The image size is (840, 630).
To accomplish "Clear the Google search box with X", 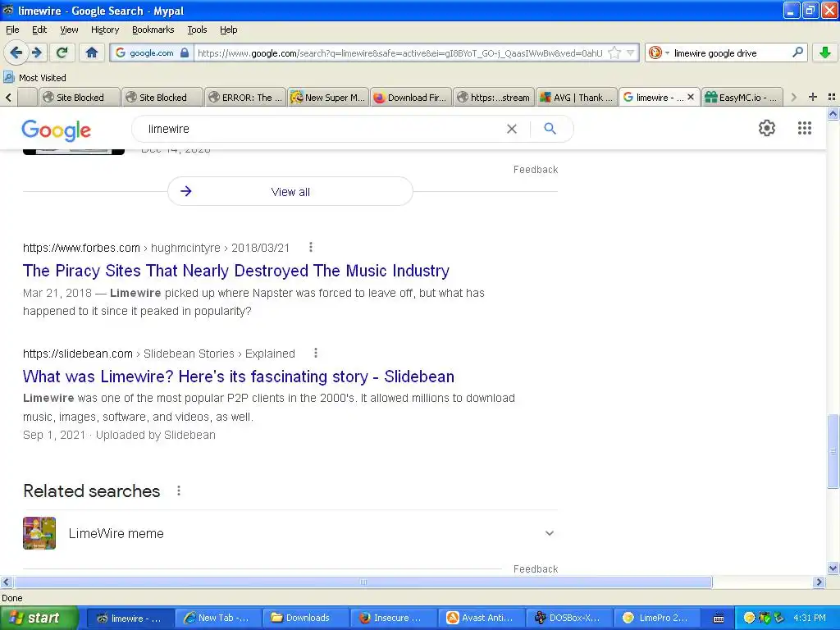I will [512, 129].
